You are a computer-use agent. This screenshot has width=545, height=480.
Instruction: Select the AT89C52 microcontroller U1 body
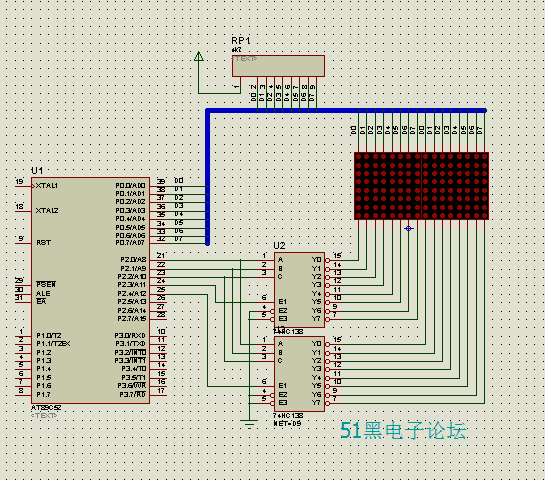pos(90,291)
